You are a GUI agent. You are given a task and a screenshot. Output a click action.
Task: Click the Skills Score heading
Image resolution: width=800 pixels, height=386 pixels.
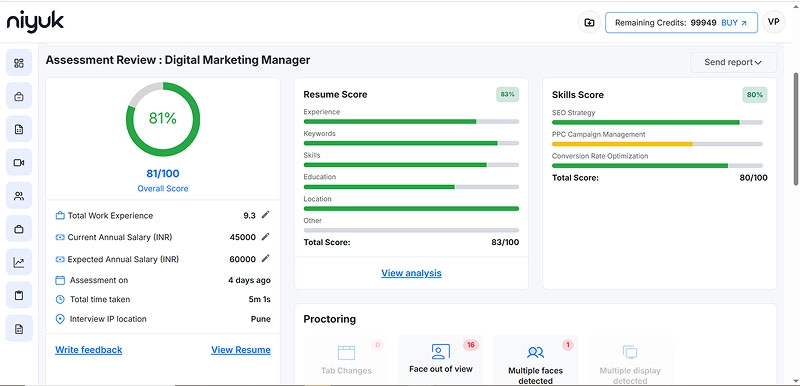pyautogui.click(x=578, y=95)
